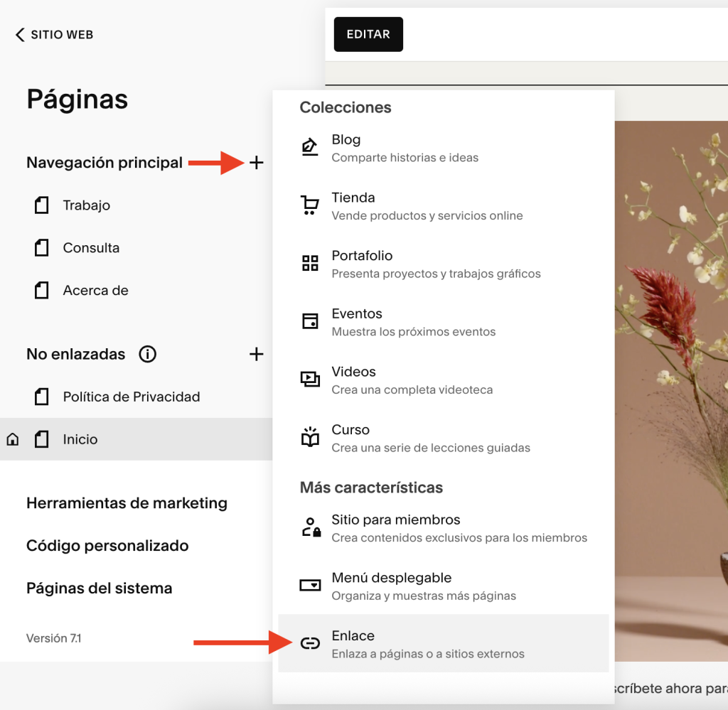This screenshot has height=710, width=728.
Task: Click the Política de Privacidad page icon
Action: [x=42, y=397]
